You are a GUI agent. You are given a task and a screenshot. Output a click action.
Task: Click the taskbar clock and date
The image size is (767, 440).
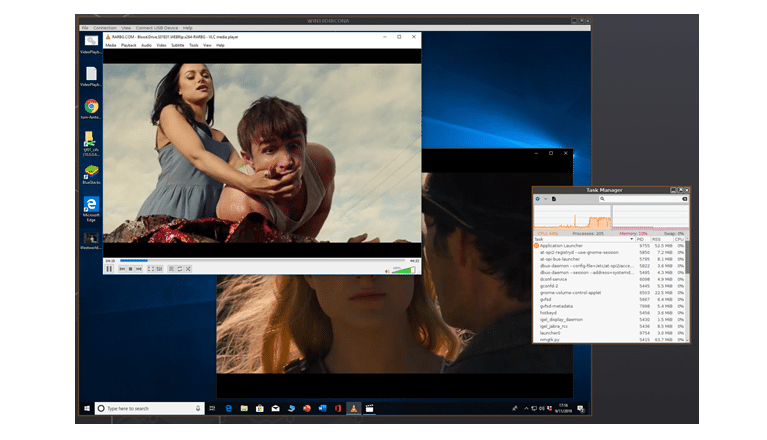[x=563, y=408]
